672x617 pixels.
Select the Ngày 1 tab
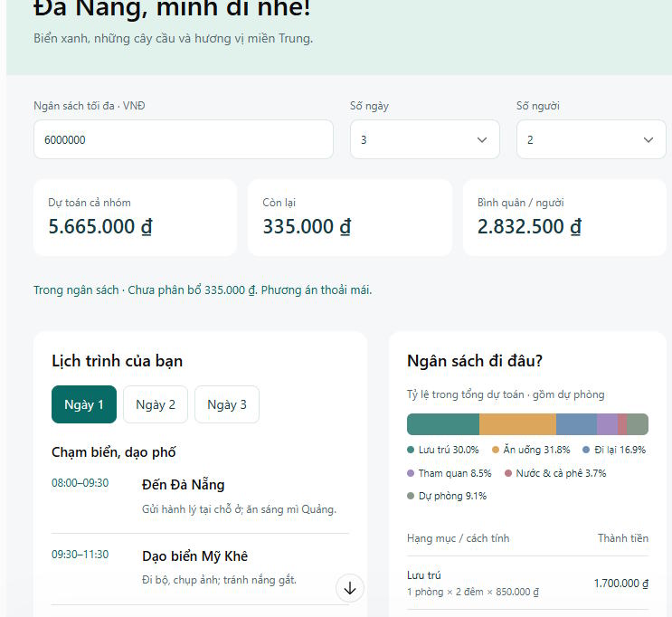(84, 404)
